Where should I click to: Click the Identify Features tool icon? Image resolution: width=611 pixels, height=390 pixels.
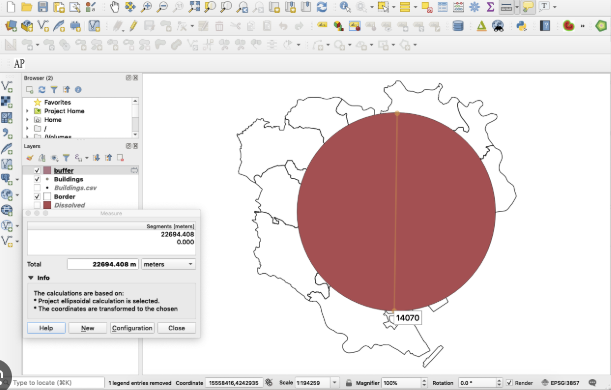(345, 7)
